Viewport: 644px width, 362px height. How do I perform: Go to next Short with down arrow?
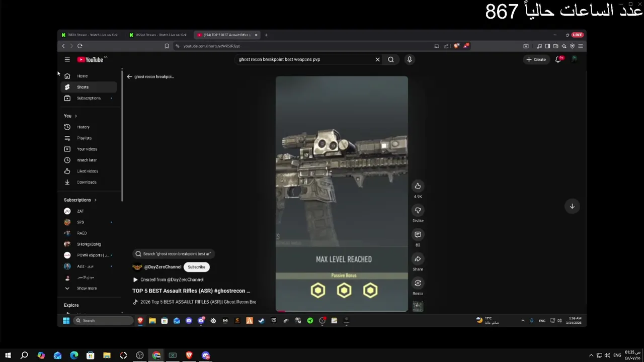pos(572,206)
